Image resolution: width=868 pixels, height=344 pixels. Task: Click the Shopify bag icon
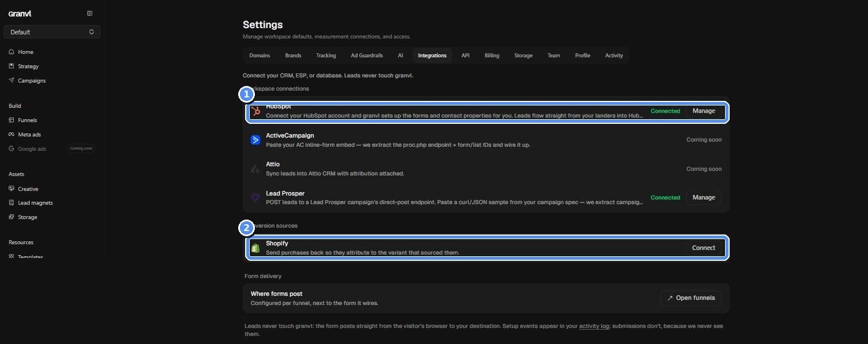coord(255,248)
